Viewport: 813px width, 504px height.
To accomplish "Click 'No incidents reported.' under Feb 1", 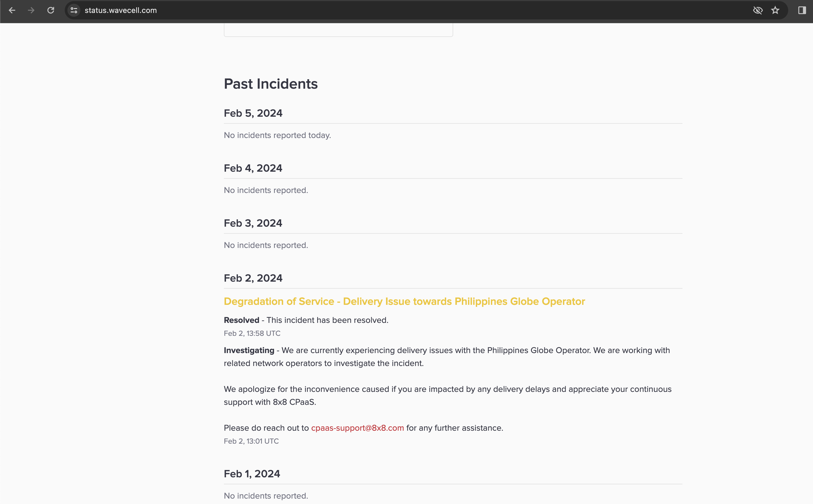I will [266, 496].
